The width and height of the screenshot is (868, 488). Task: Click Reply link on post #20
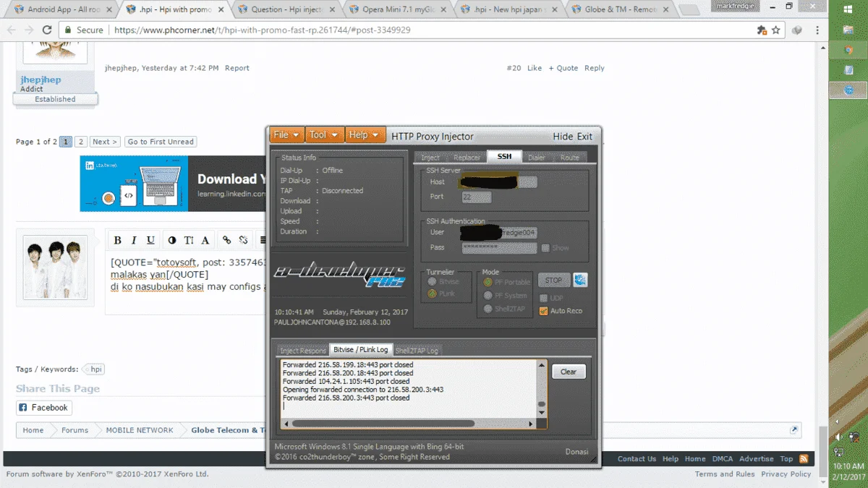click(595, 68)
